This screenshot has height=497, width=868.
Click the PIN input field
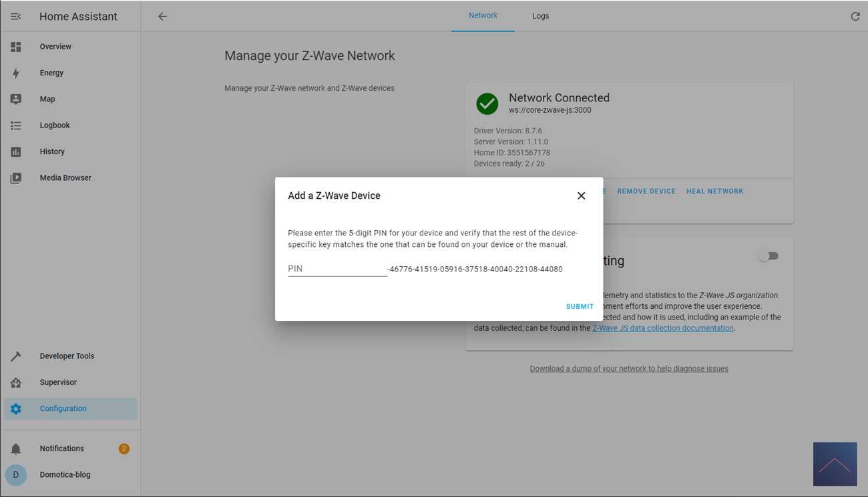click(337, 269)
